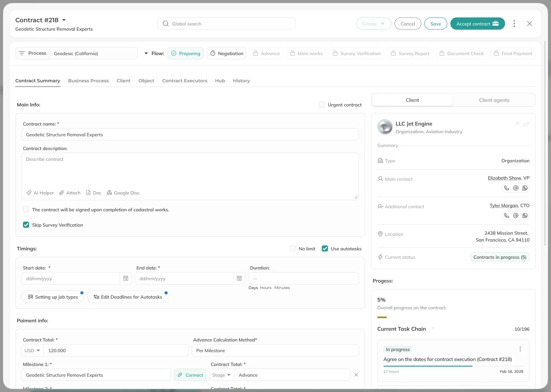Screen dimensions: 551x392
Task: Uncheck Skip Survey Verification
Action: [x=26, y=225]
